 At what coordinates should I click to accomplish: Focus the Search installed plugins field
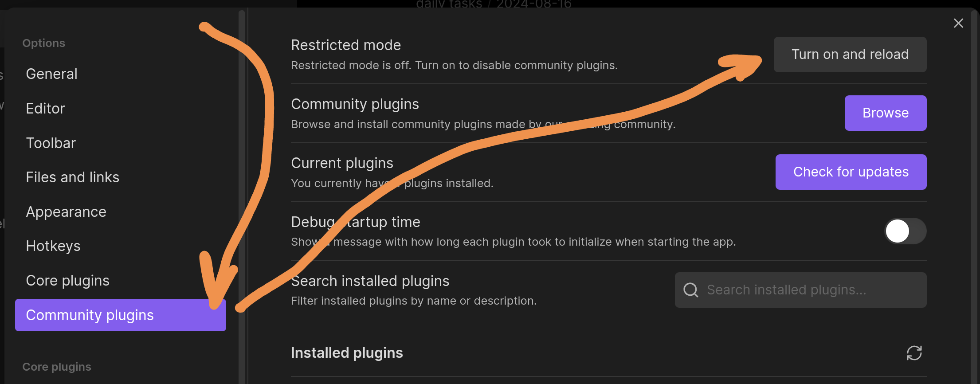[807, 290]
